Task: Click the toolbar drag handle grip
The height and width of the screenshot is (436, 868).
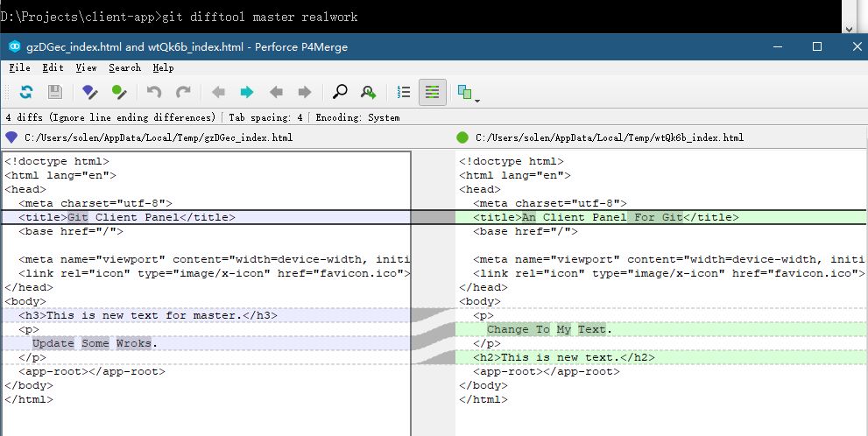Action: 7,92
